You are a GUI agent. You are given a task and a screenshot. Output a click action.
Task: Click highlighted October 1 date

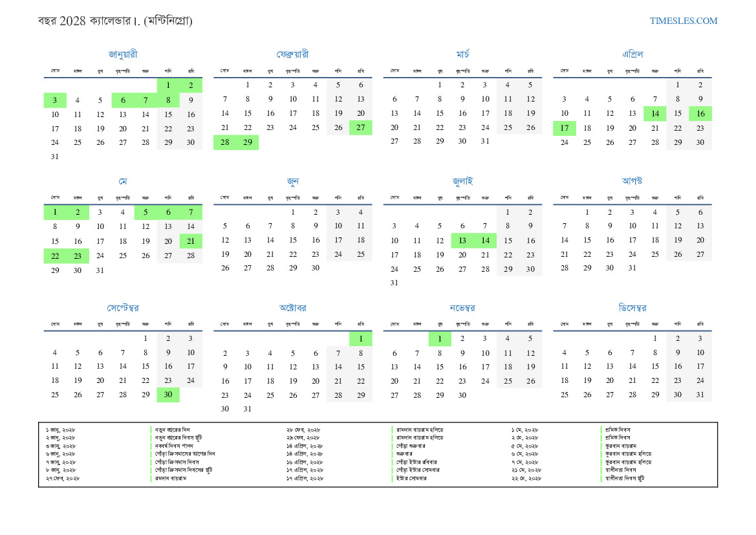click(x=361, y=339)
